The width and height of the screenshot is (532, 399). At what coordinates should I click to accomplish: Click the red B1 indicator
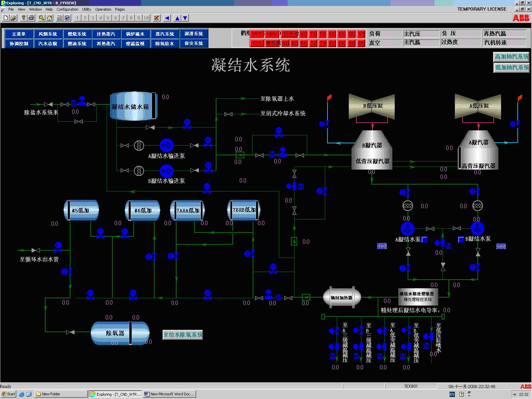point(285,43)
